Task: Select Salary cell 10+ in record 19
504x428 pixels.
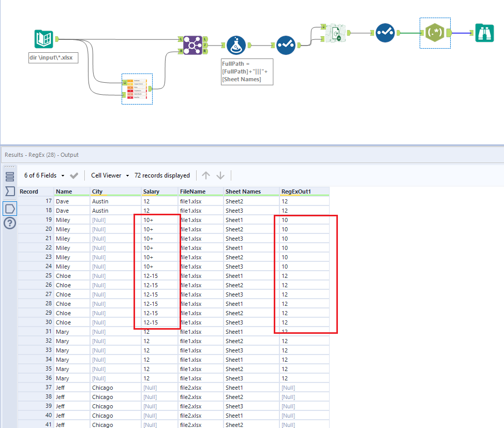Action: pyautogui.click(x=160, y=220)
